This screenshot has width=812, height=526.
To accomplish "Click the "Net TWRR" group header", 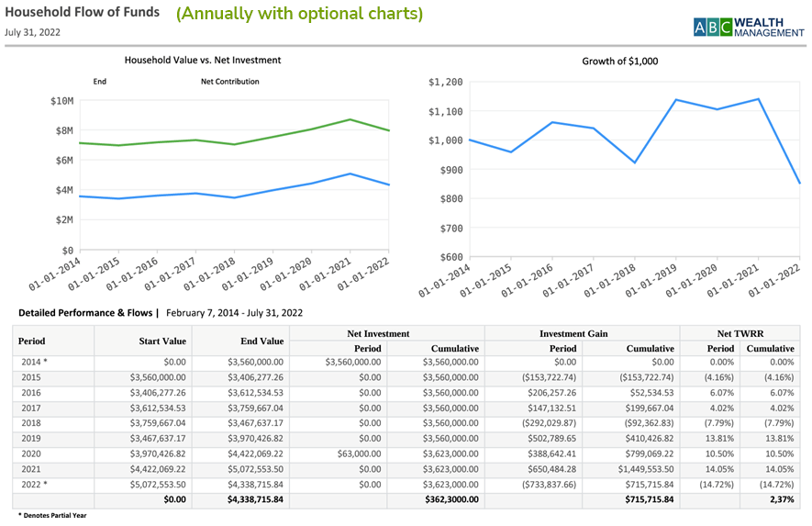I will tap(739, 334).
